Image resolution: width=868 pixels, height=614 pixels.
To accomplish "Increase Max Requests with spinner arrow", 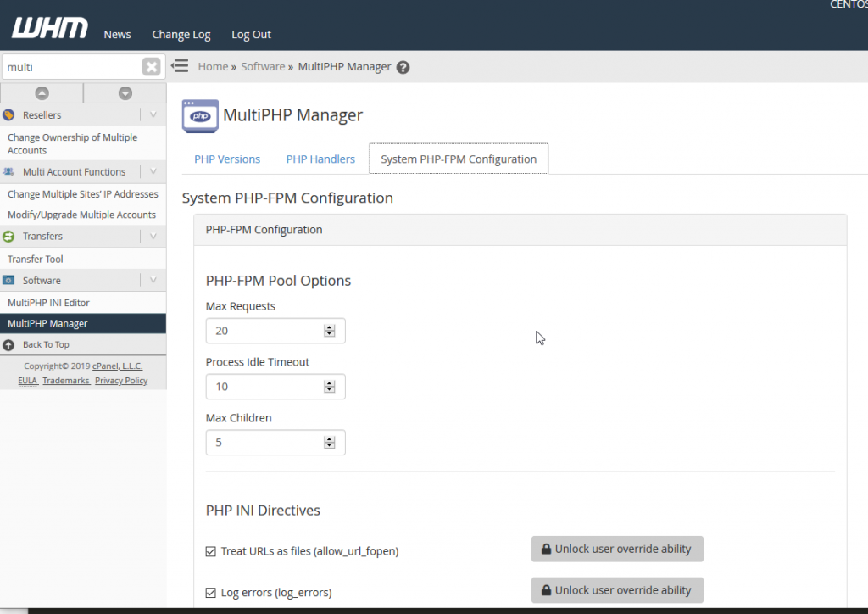I will coord(330,327).
